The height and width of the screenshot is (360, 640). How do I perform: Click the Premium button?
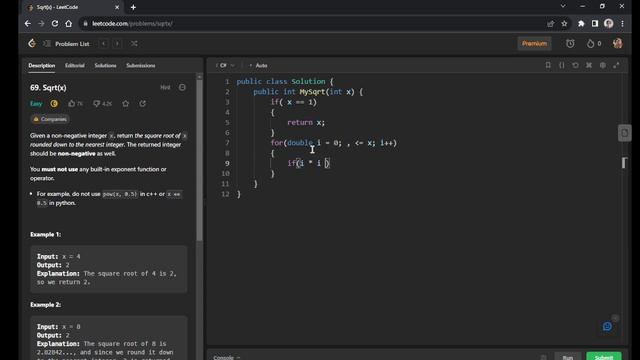[x=534, y=44]
